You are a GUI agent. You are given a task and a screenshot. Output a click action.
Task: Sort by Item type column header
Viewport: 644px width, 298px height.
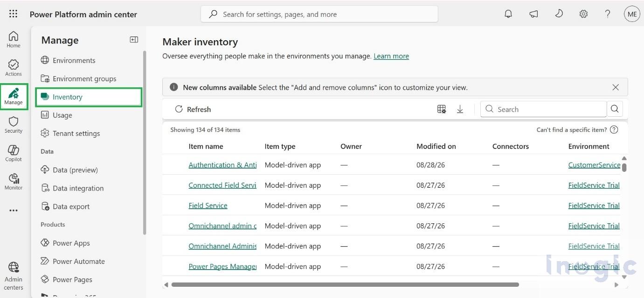click(280, 146)
